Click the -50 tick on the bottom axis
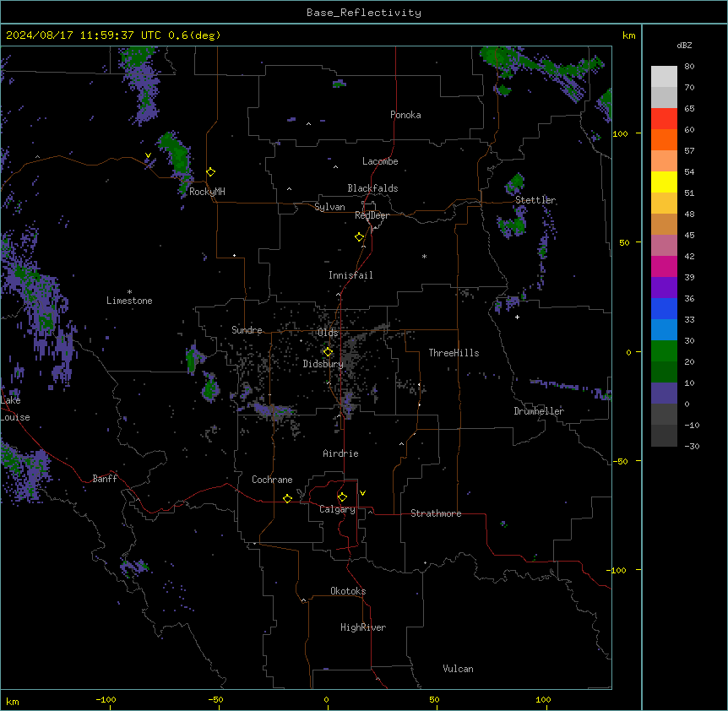Image resolution: width=728 pixels, height=711 pixels. coord(215,700)
